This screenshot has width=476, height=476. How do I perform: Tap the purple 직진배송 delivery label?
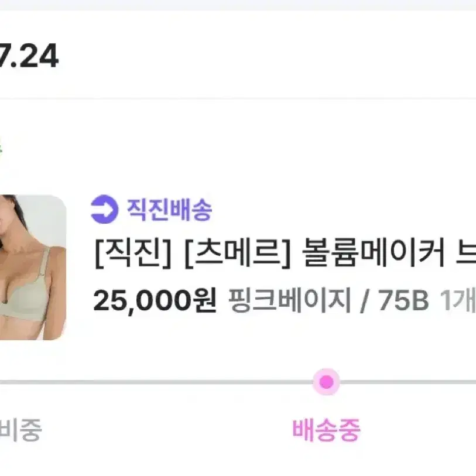coord(169,210)
